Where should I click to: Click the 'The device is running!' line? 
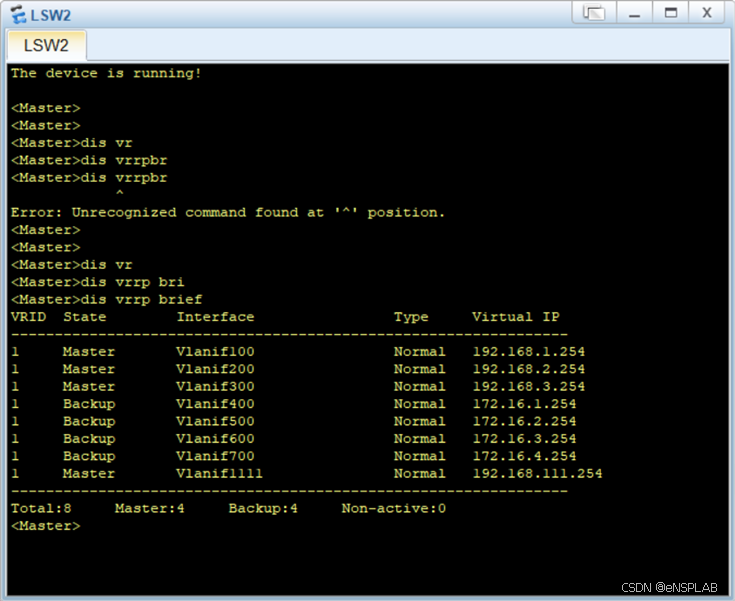[x=106, y=73]
